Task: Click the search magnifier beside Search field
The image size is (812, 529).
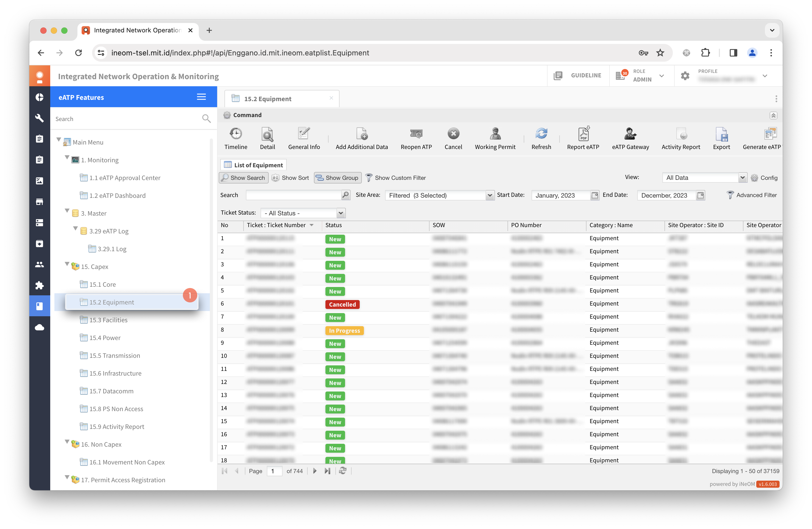Action: [x=345, y=195]
